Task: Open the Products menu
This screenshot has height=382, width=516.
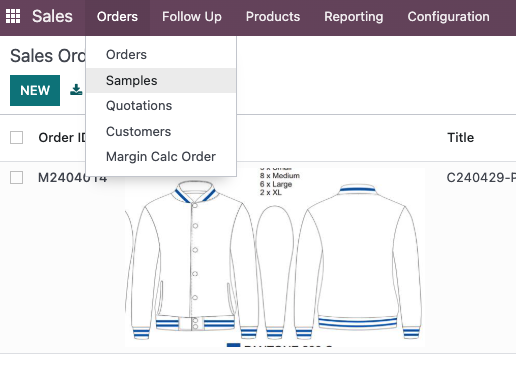Action: [273, 17]
